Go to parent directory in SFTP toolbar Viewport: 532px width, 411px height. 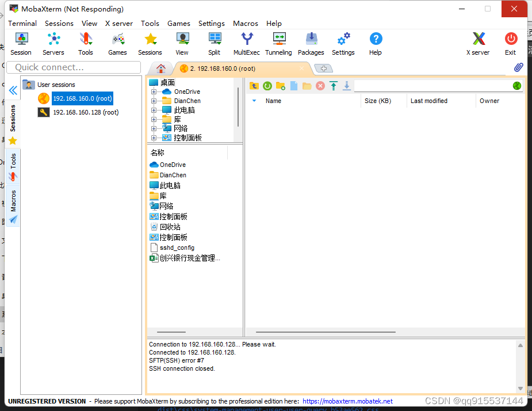click(x=254, y=86)
